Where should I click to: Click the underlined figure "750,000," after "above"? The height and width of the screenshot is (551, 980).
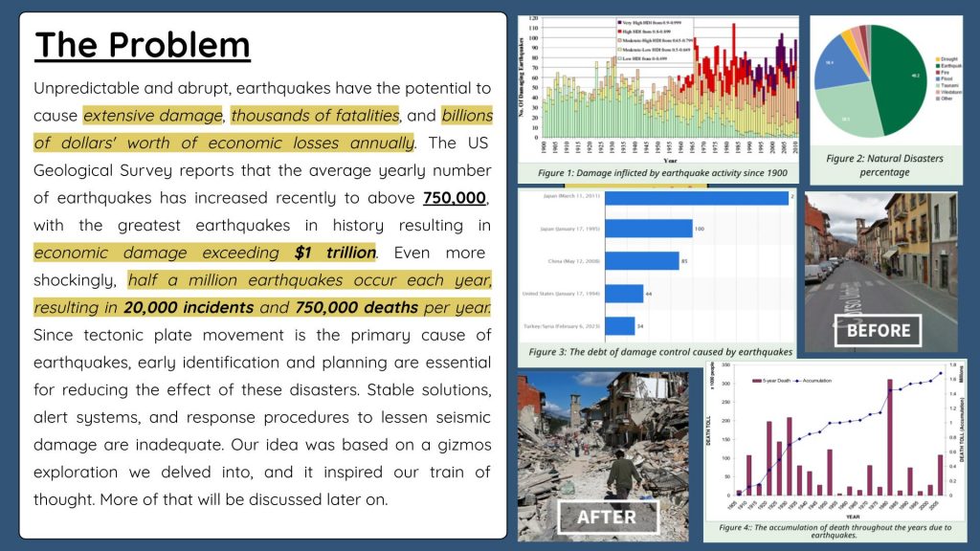pos(456,198)
